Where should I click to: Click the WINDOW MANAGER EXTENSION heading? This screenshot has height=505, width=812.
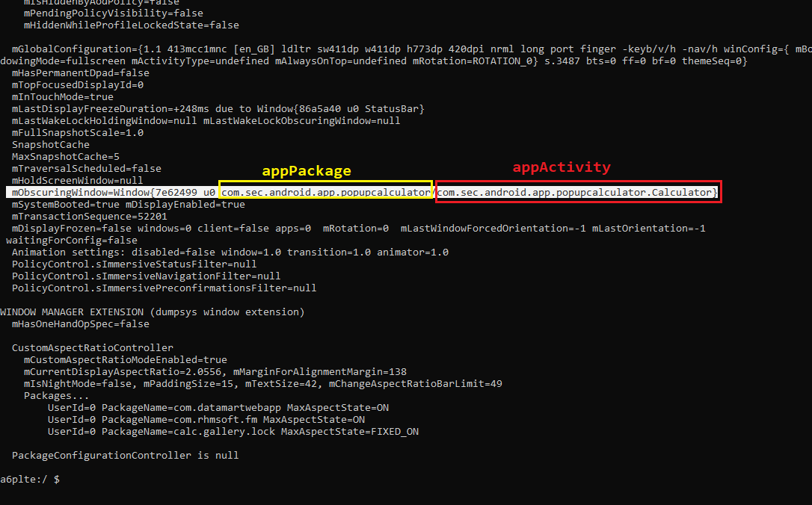[x=152, y=312]
